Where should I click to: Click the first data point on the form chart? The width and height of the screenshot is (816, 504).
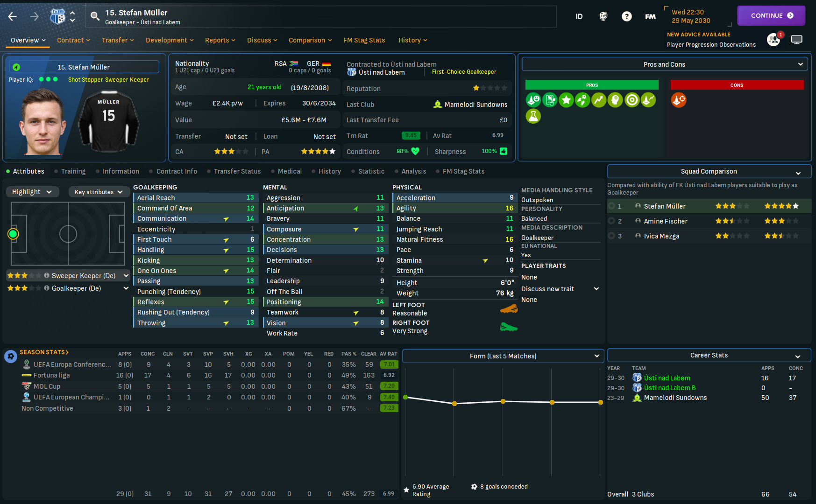pos(405,397)
